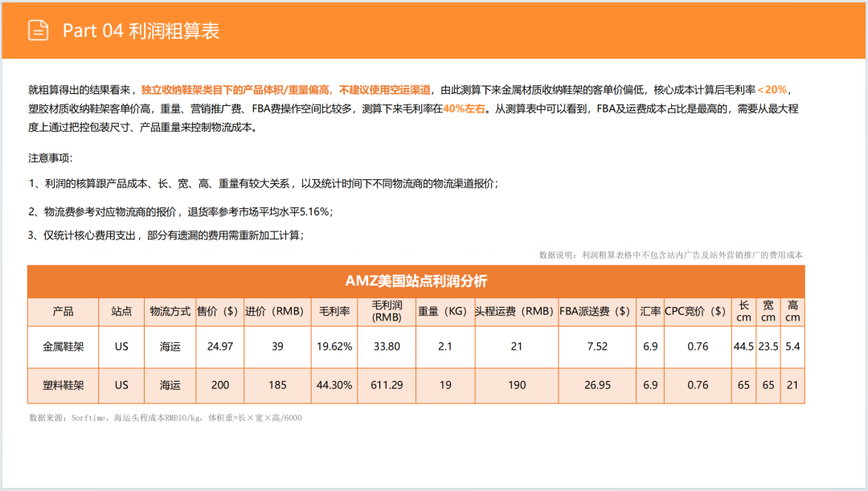The height and width of the screenshot is (491, 868).
Task: Click note 1 about '利润的核算跟产品成本'
Action: (264, 184)
